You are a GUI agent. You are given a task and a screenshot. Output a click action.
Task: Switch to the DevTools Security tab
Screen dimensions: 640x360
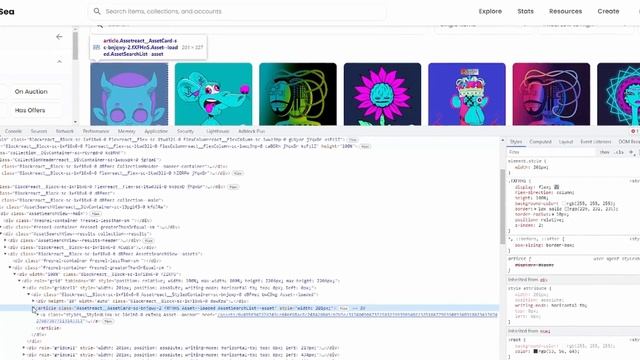click(185, 131)
